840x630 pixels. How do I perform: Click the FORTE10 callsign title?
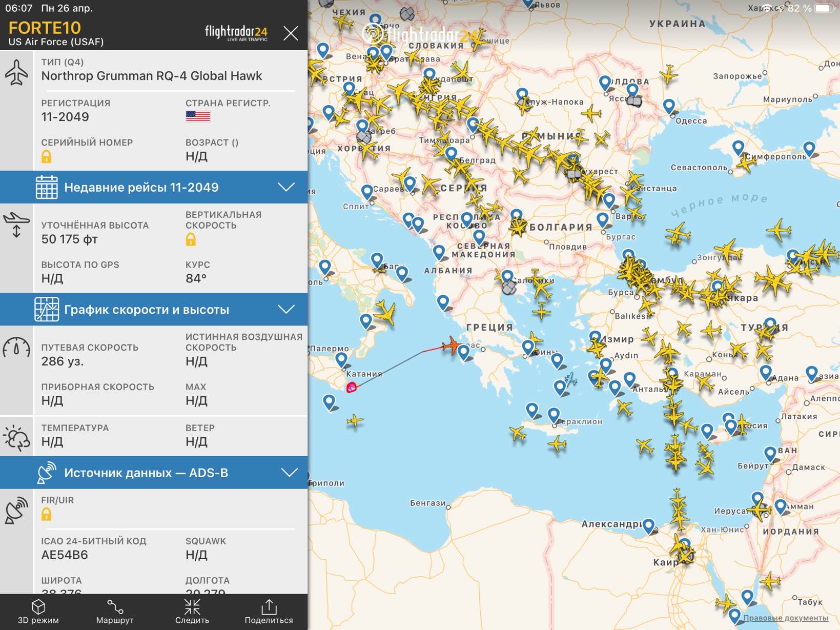click(45, 28)
